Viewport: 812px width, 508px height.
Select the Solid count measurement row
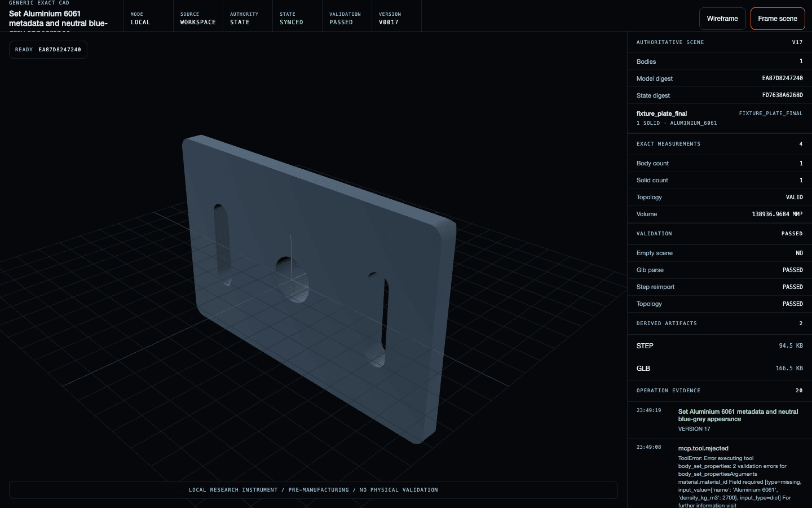coord(720,180)
